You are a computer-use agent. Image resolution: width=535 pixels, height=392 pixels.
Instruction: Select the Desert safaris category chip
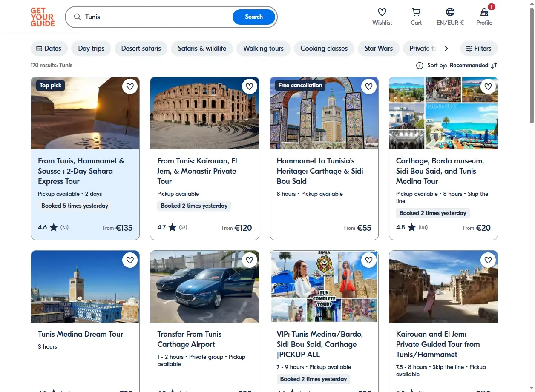(141, 49)
